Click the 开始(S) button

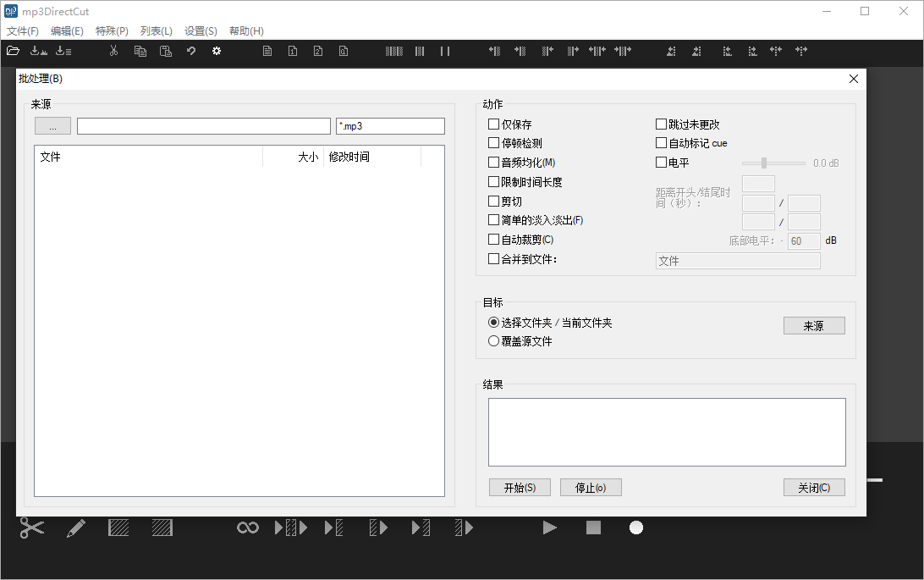click(520, 487)
